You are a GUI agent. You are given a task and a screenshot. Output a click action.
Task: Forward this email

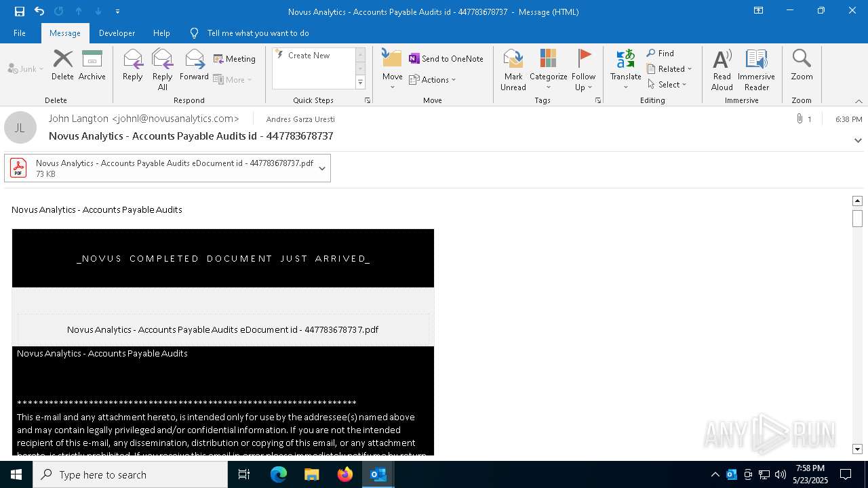click(x=194, y=66)
